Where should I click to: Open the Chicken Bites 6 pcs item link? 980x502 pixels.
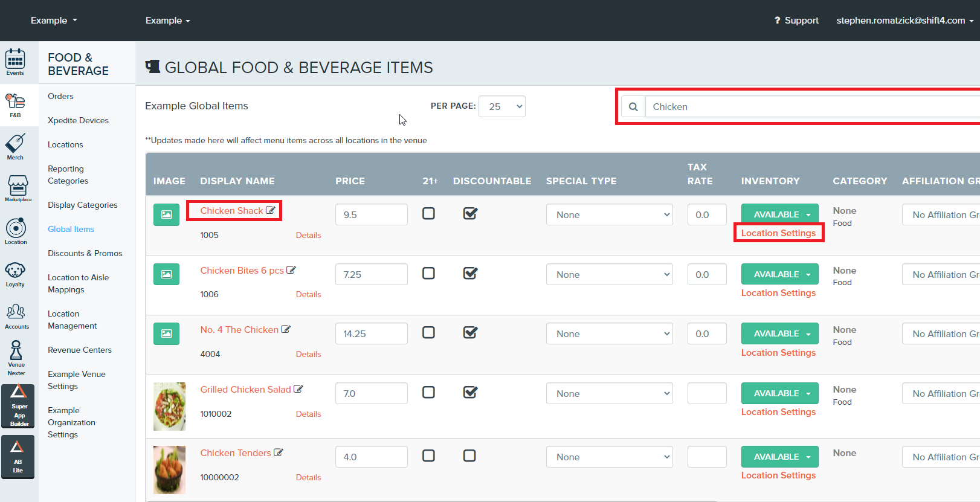[x=242, y=271]
